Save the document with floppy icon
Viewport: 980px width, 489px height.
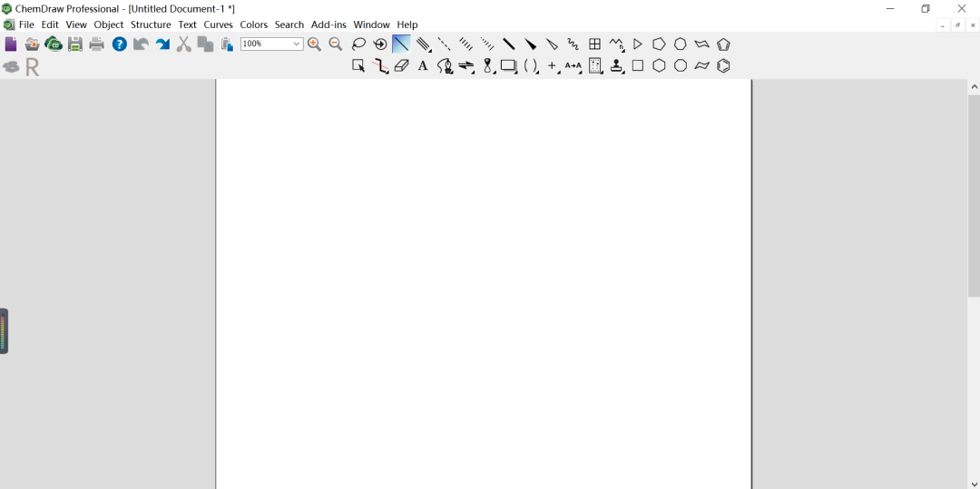[75, 44]
